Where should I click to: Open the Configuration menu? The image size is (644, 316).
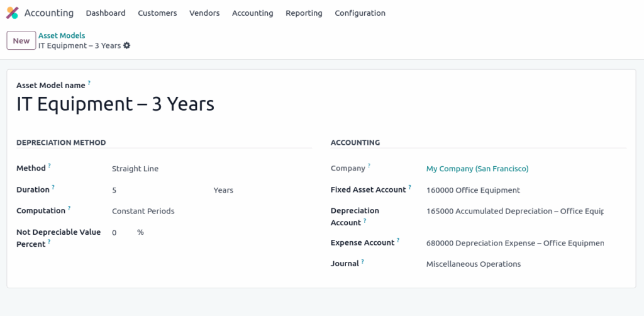pos(360,13)
